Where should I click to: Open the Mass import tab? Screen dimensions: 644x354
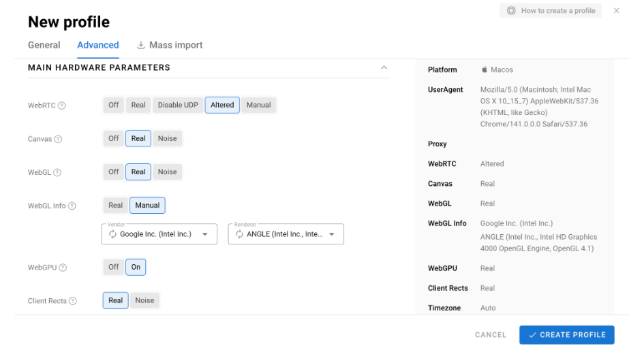pyautogui.click(x=170, y=45)
